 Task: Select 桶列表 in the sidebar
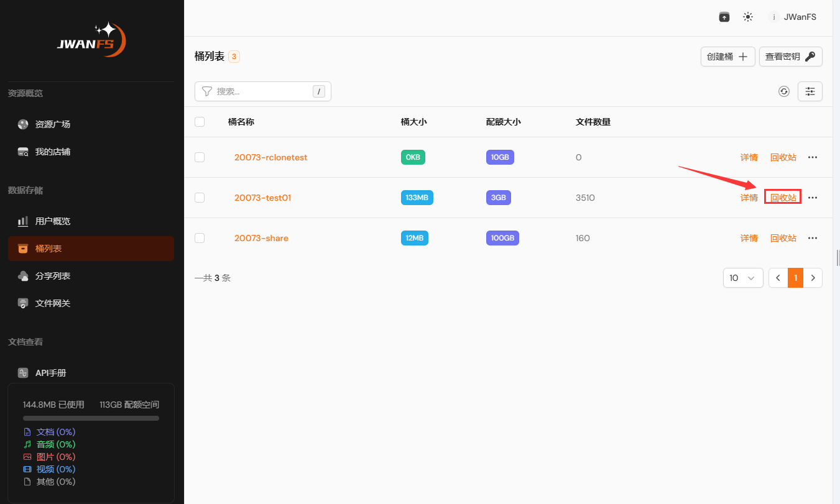tap(91, 249)
